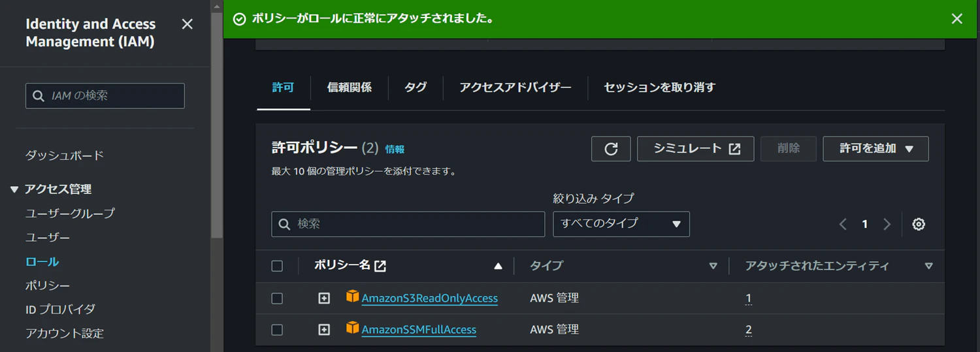Viewport: 980px width, 352px height.
Task: Open ユーザー in the sidebar
Action: (x=48, y=238)
